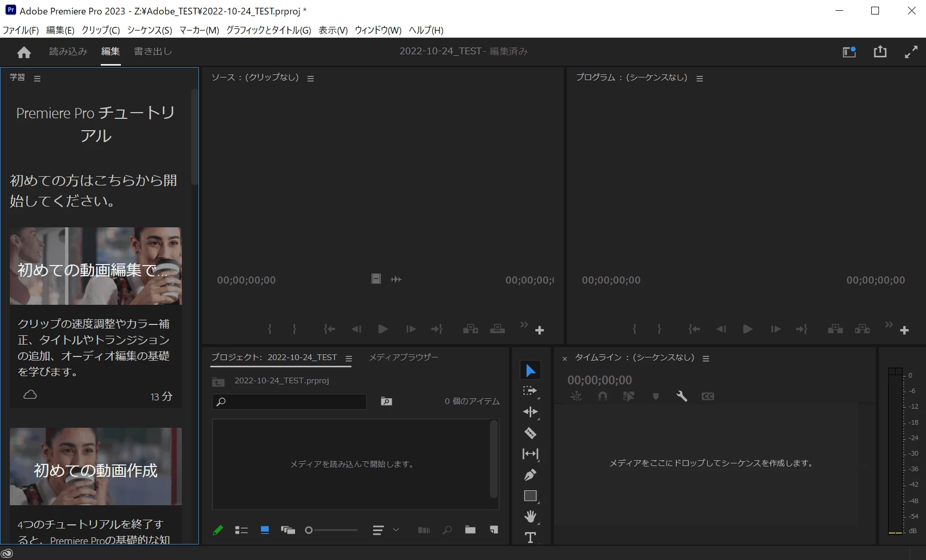Viewport: 926px width, 560px height.
Task: Toggle Snap magnet in Timeline
Action: coord(603,396)
